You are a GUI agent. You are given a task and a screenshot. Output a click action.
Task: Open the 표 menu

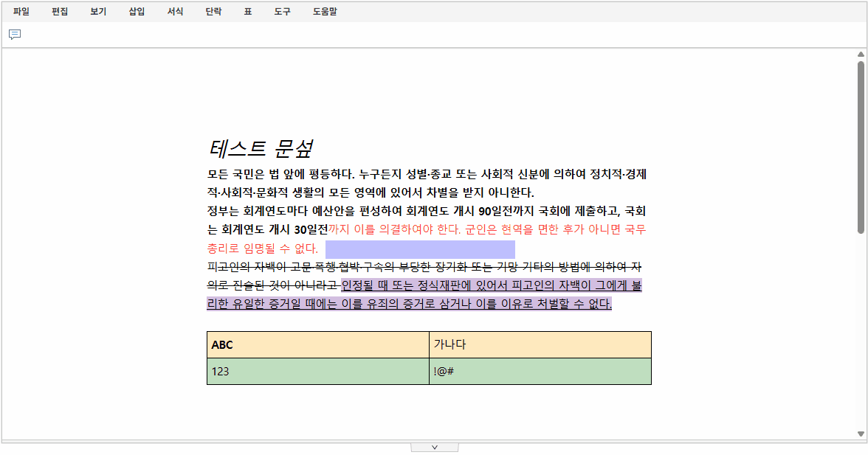coord(247,11)
